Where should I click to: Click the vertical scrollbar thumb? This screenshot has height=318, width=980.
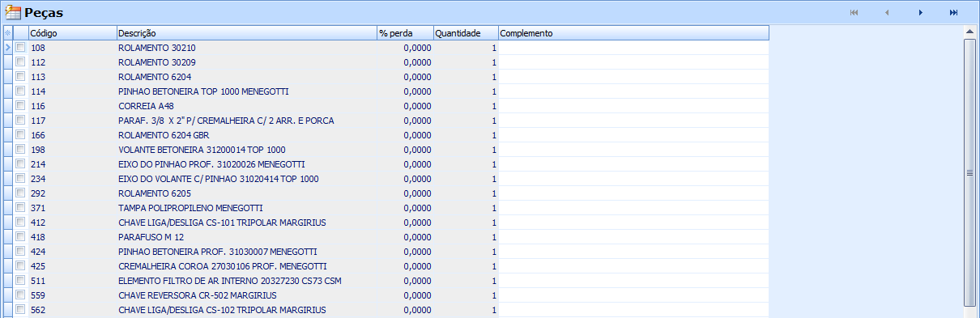[969, 172]
